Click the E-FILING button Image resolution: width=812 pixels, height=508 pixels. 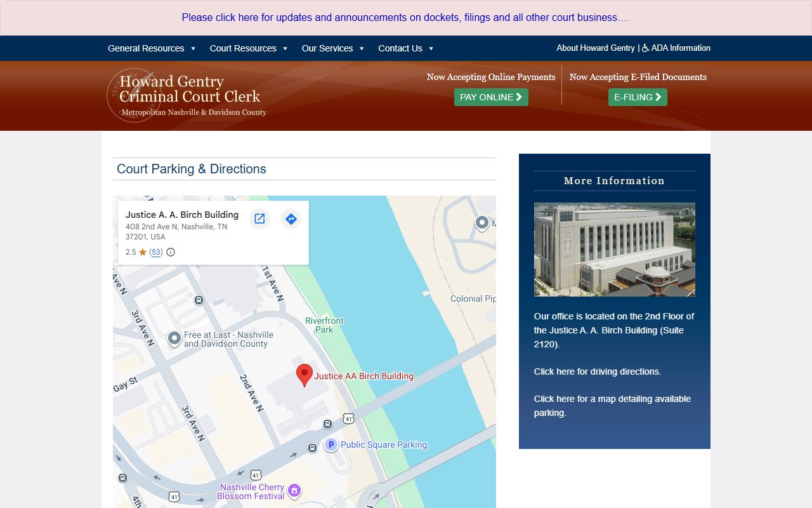(638, 97)
